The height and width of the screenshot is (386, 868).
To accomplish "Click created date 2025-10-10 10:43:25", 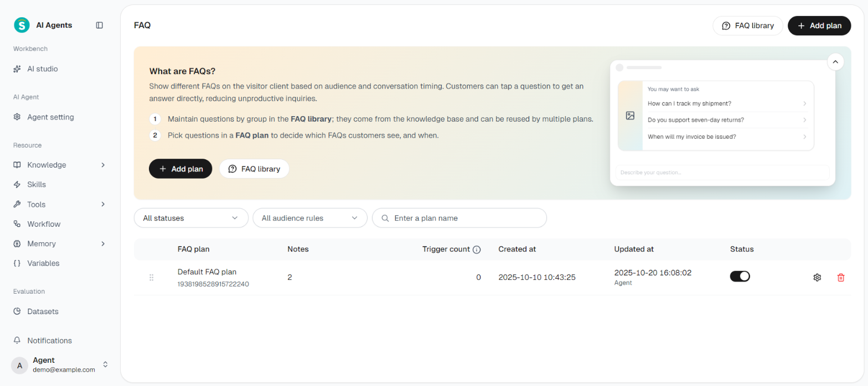I will [537, 278].
